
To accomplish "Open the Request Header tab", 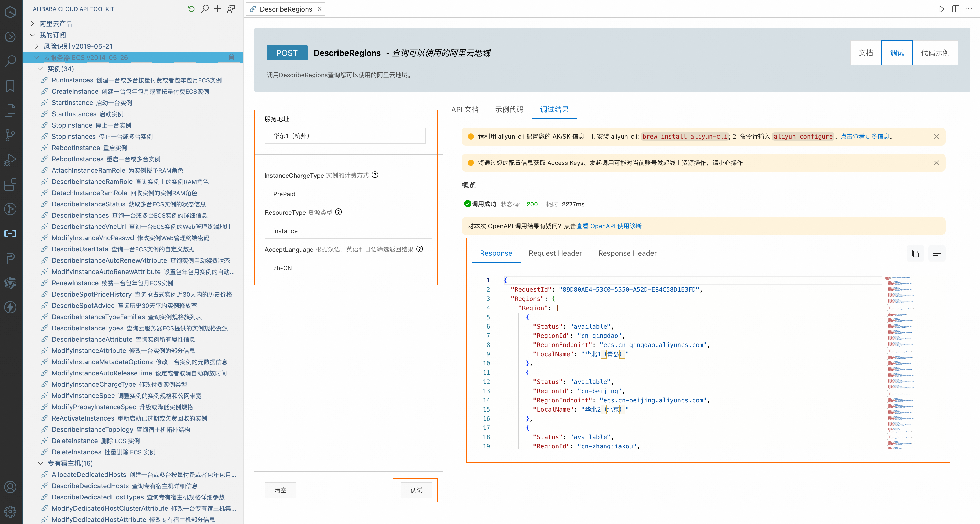I will click(555, 253).
